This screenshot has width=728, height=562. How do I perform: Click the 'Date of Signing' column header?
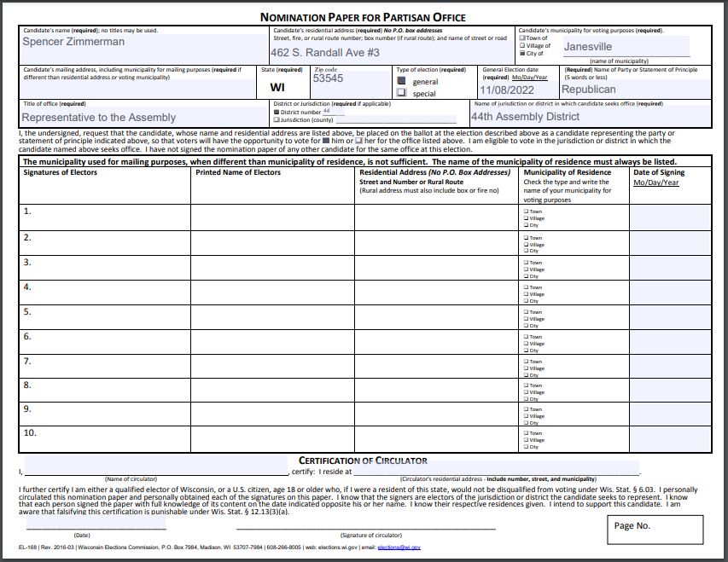pyautogui.click(x=659, y=172)
